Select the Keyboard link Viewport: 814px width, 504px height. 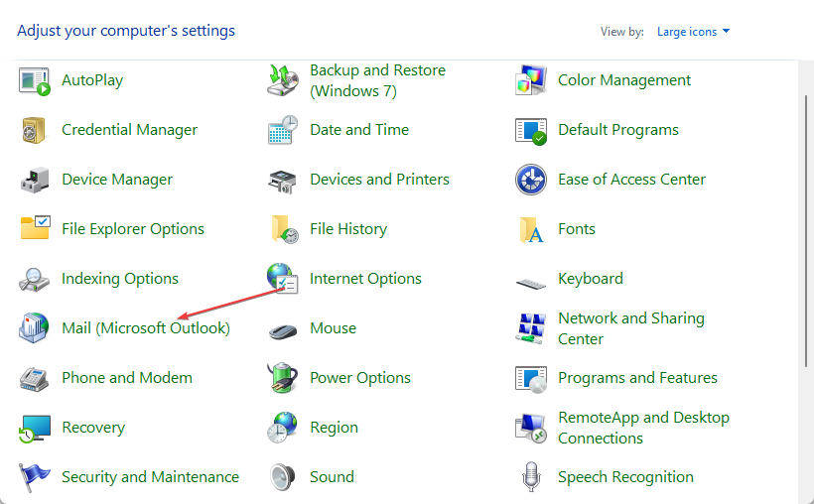(x=591, y=279)
